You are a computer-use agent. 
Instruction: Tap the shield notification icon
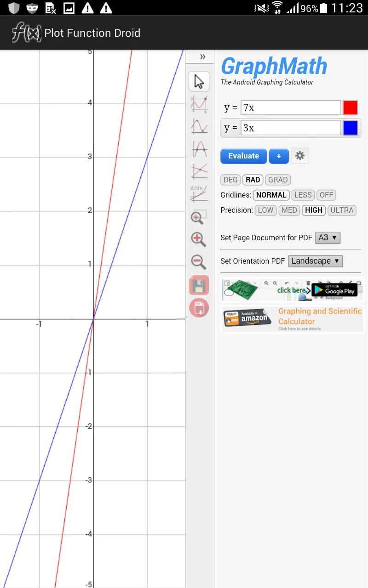pyautogui.click(x=14, y=8)
